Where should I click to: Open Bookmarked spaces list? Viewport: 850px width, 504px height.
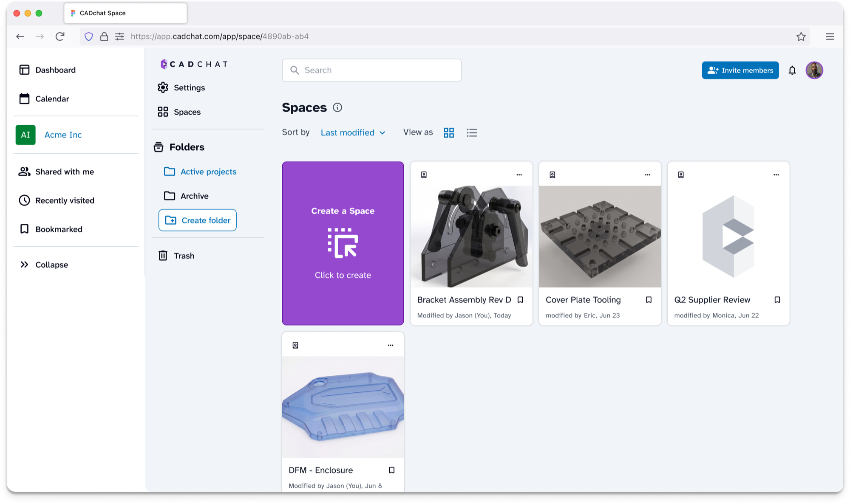tap(51, 229)
